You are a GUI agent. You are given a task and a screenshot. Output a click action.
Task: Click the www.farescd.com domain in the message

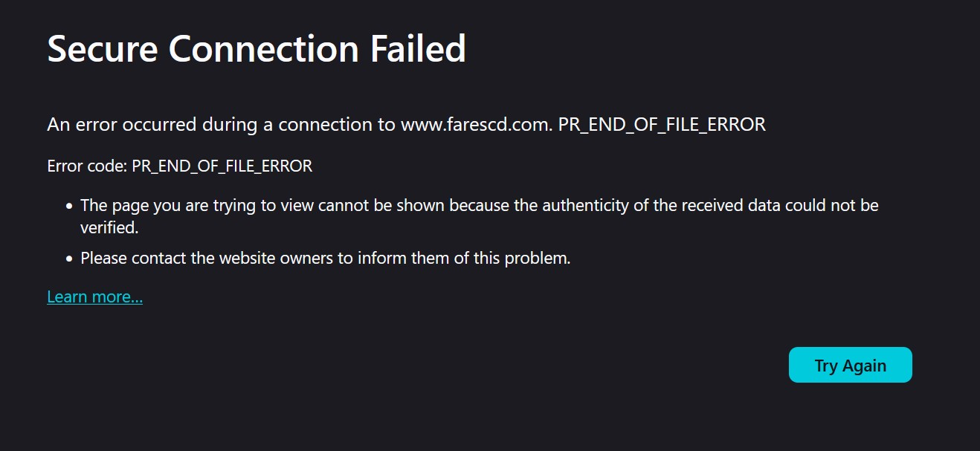coord(476,125)
